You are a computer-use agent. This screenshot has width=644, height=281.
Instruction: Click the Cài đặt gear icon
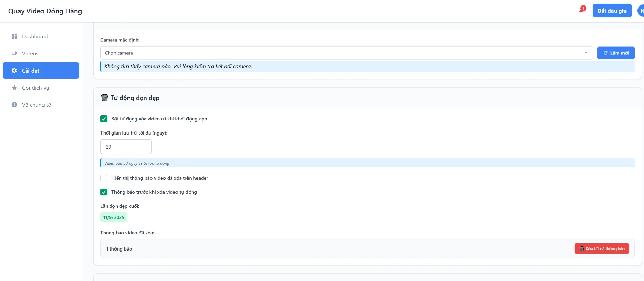[14, 71]
